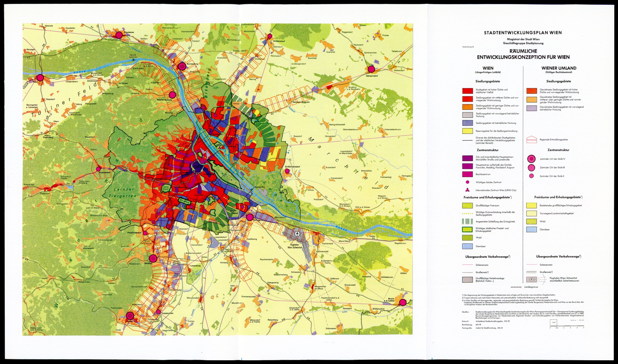Click the pink circle marker at Gänserndorf

(x=371, y=69)
